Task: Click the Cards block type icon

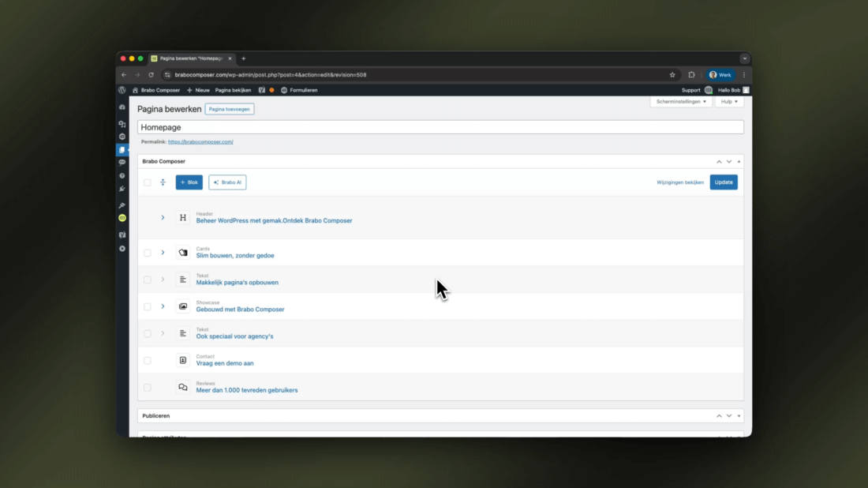Action: (183, 253)
